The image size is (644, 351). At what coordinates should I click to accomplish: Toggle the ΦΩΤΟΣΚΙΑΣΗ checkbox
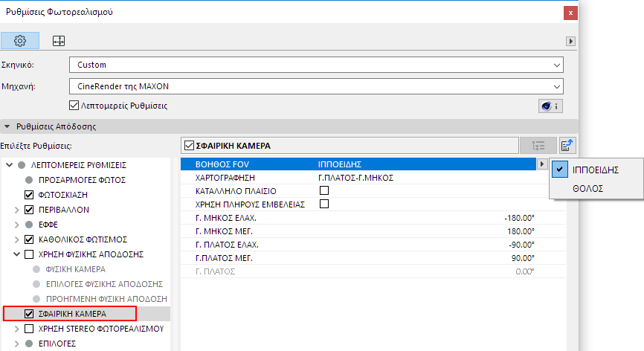(x=29, y=195)
